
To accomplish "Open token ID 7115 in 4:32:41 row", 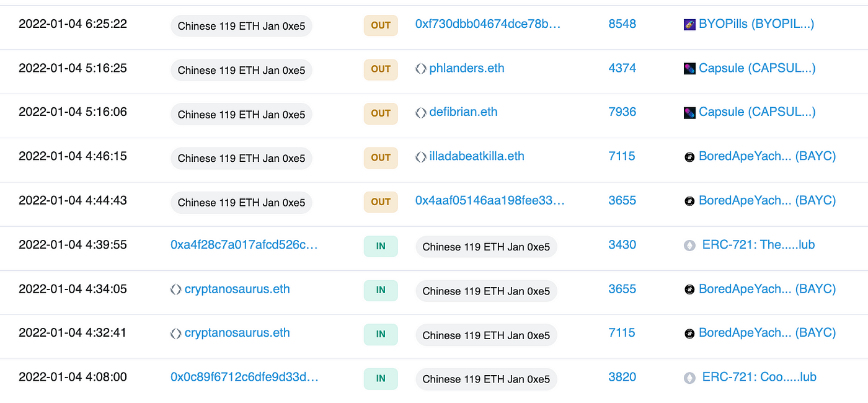I will click(622, 333).
